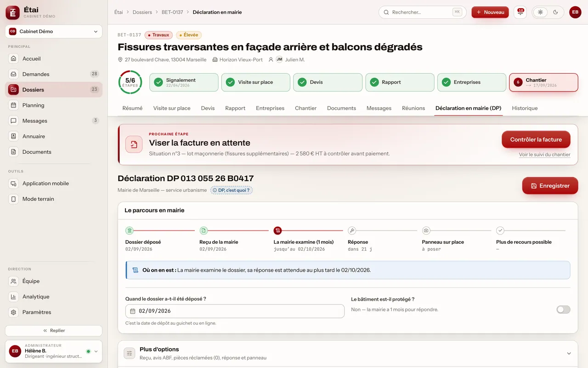Switch to dark theme with moon icon
This screenshot has width=588, height=368.
[x=555, y=12]
